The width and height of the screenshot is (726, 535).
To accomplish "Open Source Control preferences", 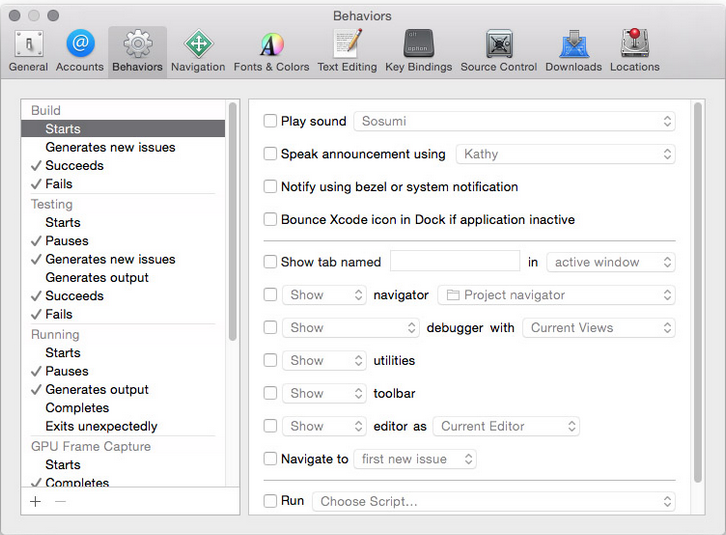I will [x=498, y=51].
